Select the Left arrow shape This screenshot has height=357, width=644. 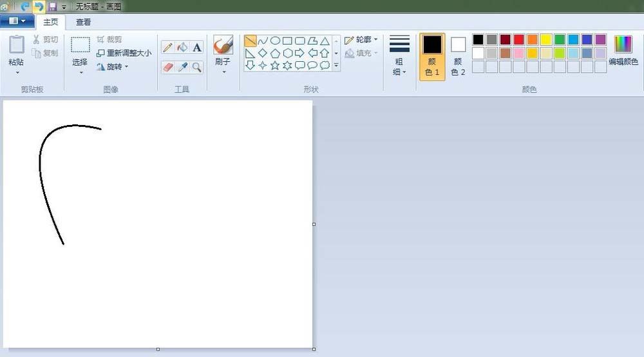click(312, 53)
